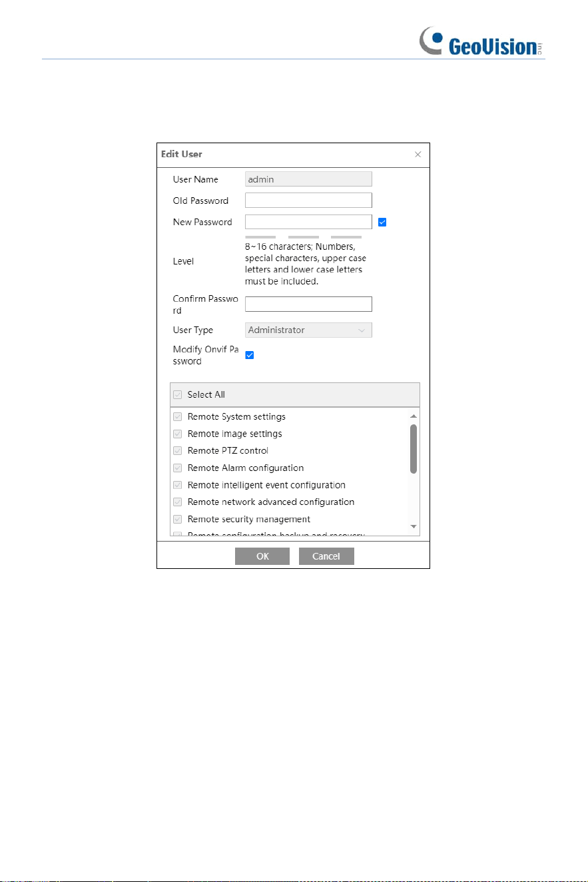Click the Confirm Password field
The height and width of the screenshot is (882, 588).
pos(308,304)
